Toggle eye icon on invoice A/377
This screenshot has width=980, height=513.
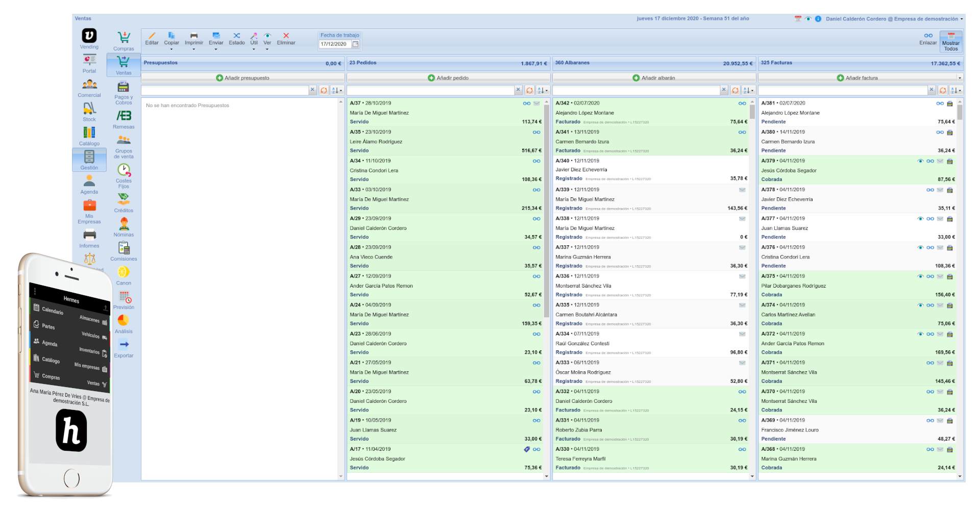pyautogui.click(x=920, y=219)
